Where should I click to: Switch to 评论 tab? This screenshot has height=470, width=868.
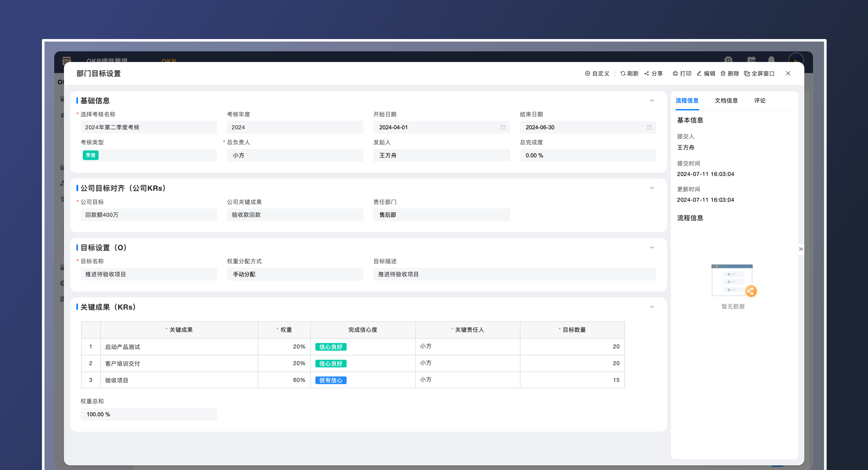(759, 101)
